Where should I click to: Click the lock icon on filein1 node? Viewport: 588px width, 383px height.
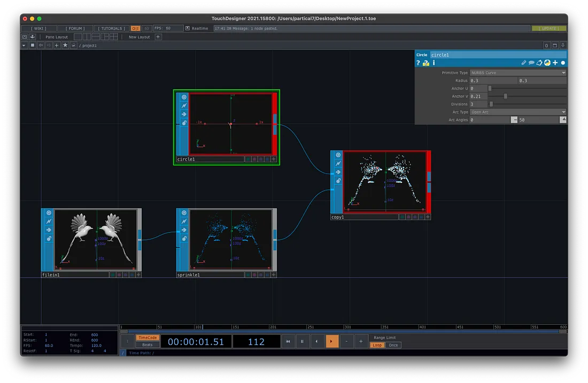point(49,239)
